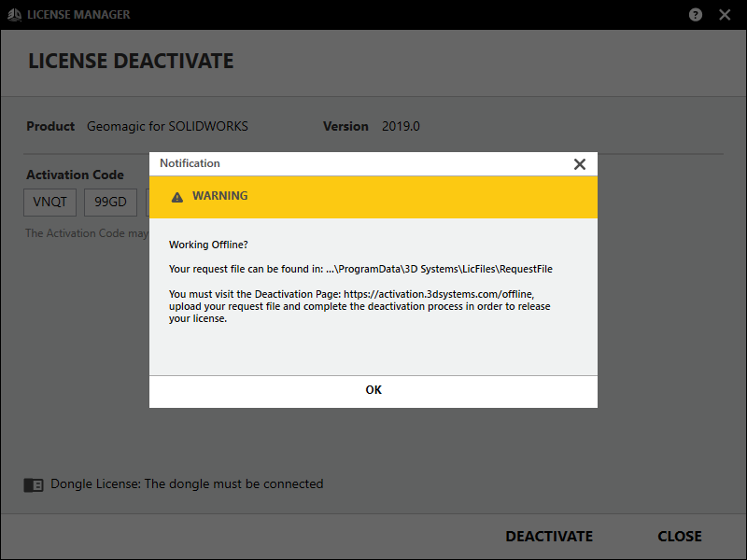Select the VNQT activation code field
Image resolution: width=747 pixels, height=560 pixels.
49,202
